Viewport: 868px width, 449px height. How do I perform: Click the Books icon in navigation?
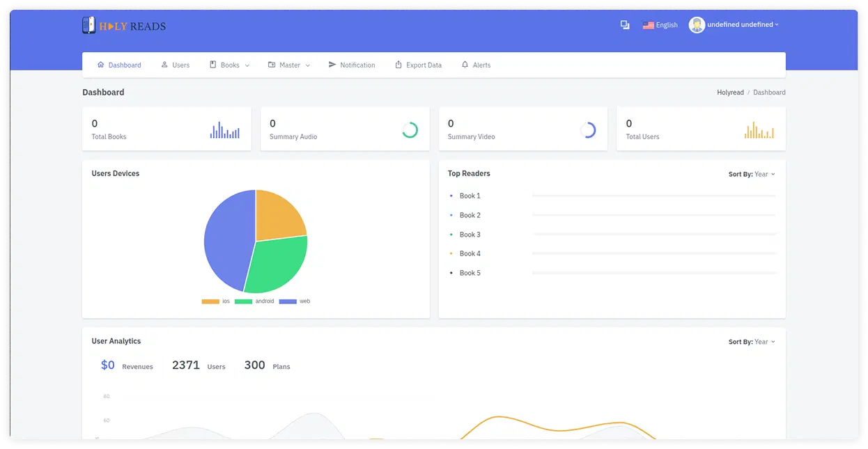click(213, 65)
